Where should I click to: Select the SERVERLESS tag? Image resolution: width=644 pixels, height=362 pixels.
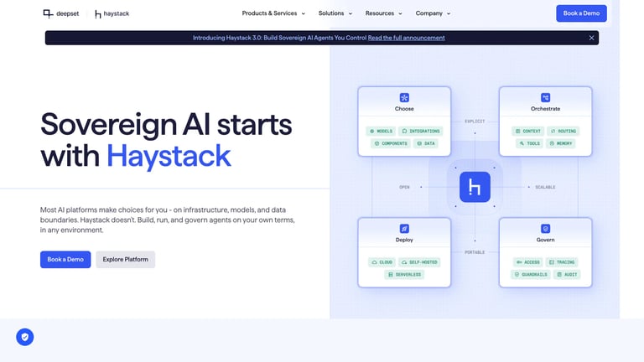404,275
